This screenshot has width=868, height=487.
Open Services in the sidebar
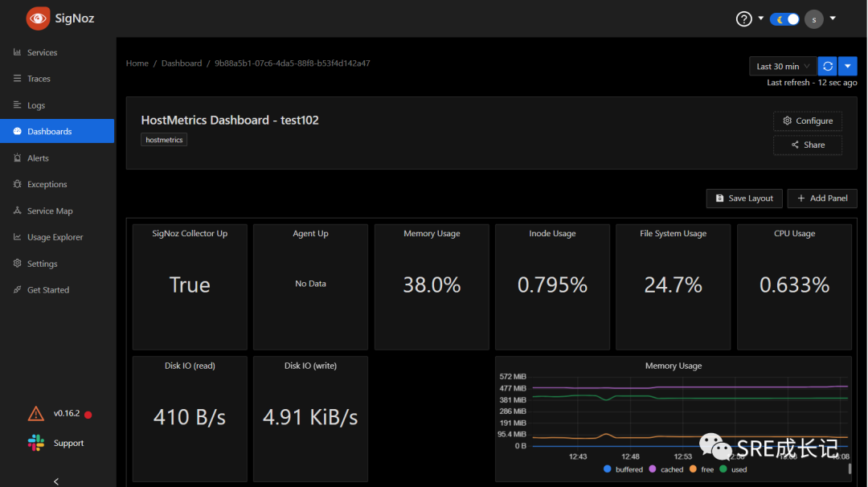pos(57,52)
